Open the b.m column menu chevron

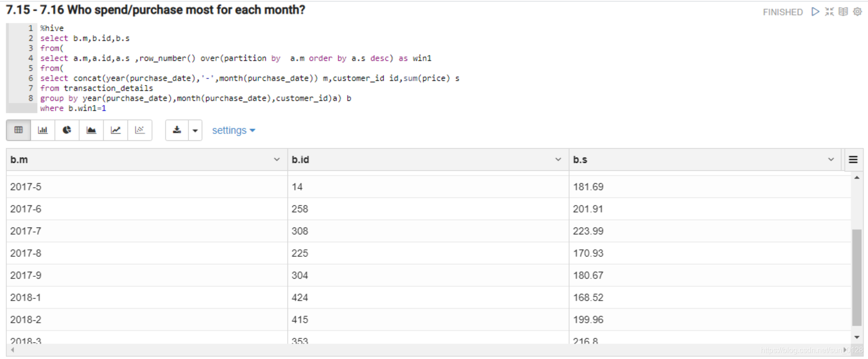tap(277, 160)
